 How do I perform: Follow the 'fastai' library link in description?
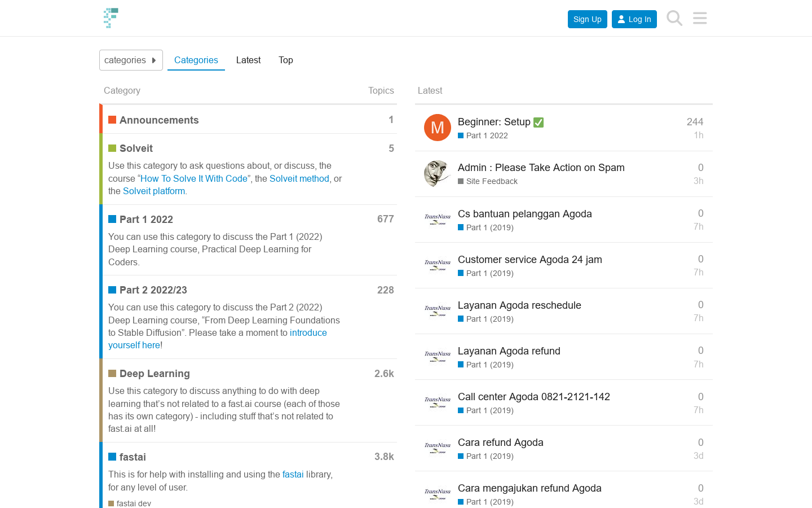[x=293, y=475]
